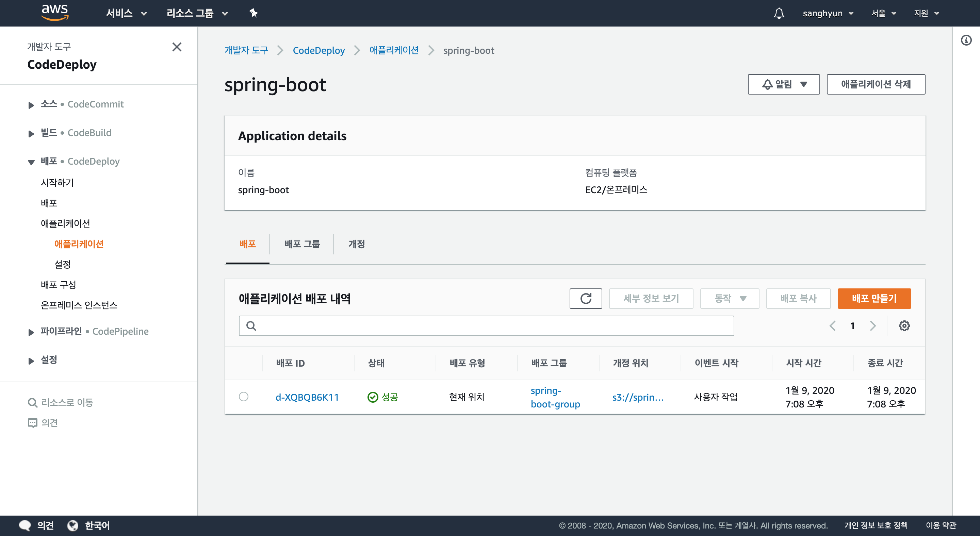The width and height of the screenshot is (980, 536).
Task: Open table preferences gear icon
Action: click(904, 326)
